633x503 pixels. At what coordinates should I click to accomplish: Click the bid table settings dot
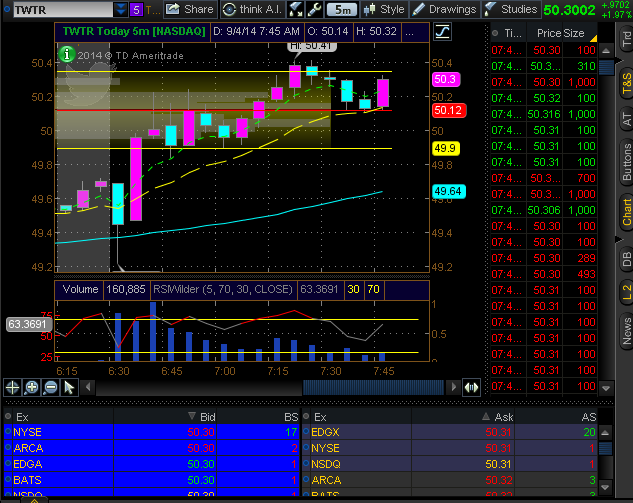coord(8,416)
